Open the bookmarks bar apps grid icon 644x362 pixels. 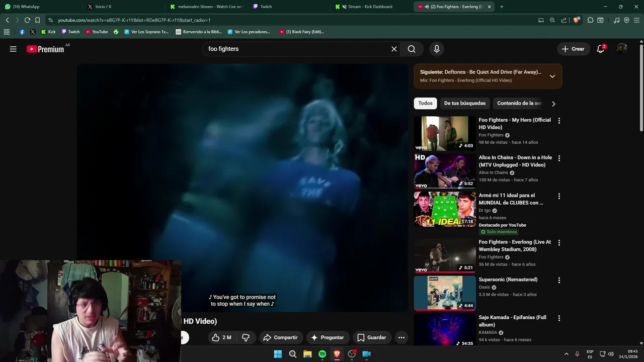(x=7, y=32)
